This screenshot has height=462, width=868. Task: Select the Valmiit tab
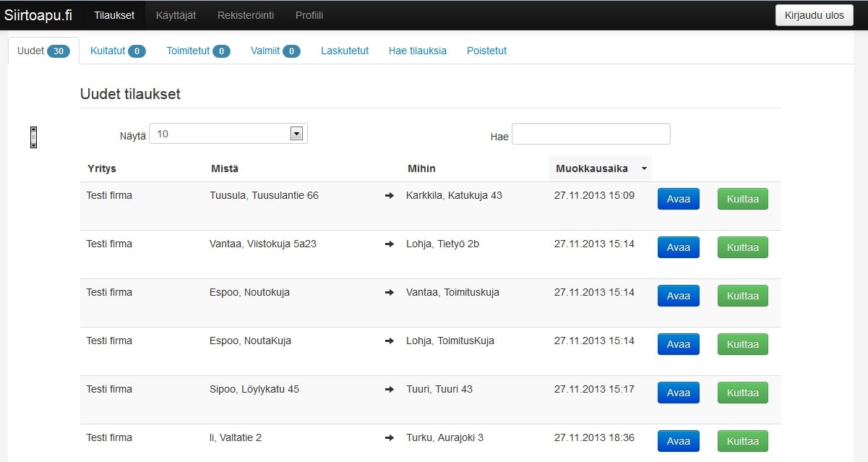275,51
